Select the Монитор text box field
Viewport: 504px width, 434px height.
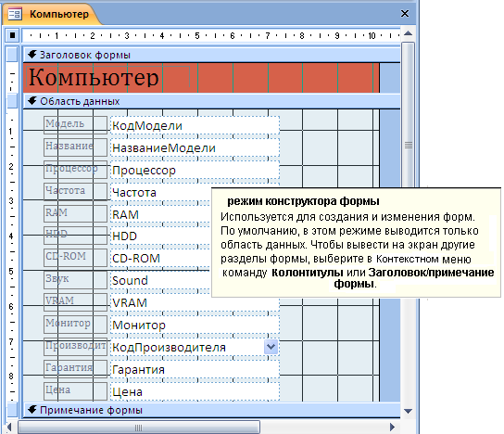(195, 325)
